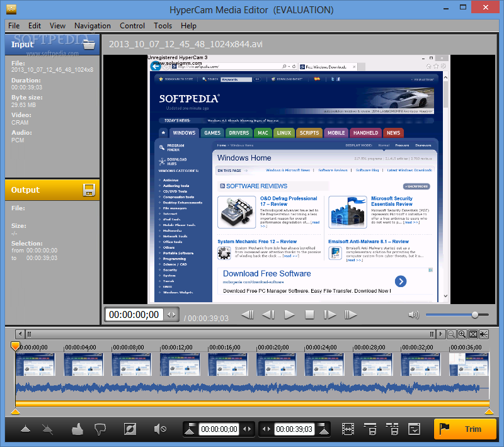
Task: Click the Duration value 00:00:39;03
Action: [26, 88]
